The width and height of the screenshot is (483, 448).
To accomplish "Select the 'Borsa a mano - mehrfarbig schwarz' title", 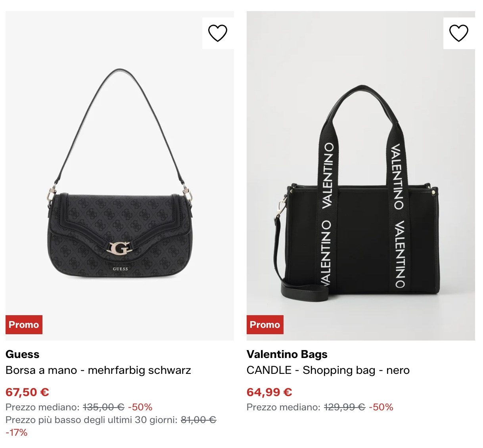I will [98, 370].
